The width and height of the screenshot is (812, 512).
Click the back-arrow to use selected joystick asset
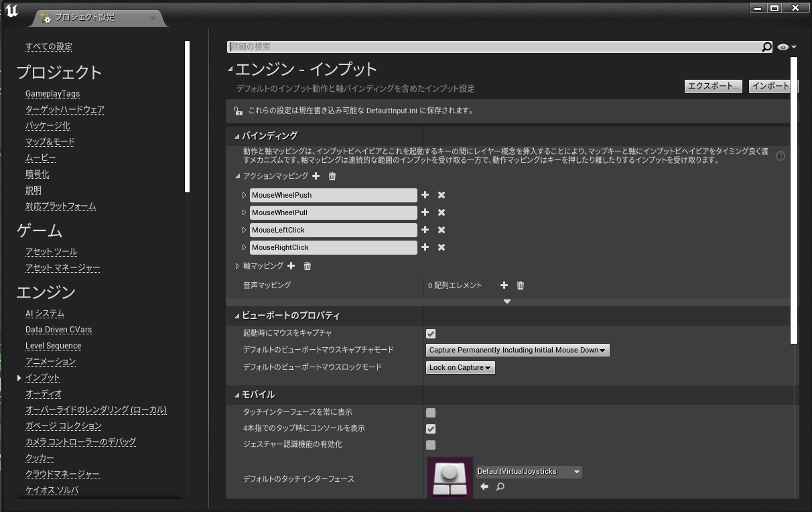pos(484,487)
